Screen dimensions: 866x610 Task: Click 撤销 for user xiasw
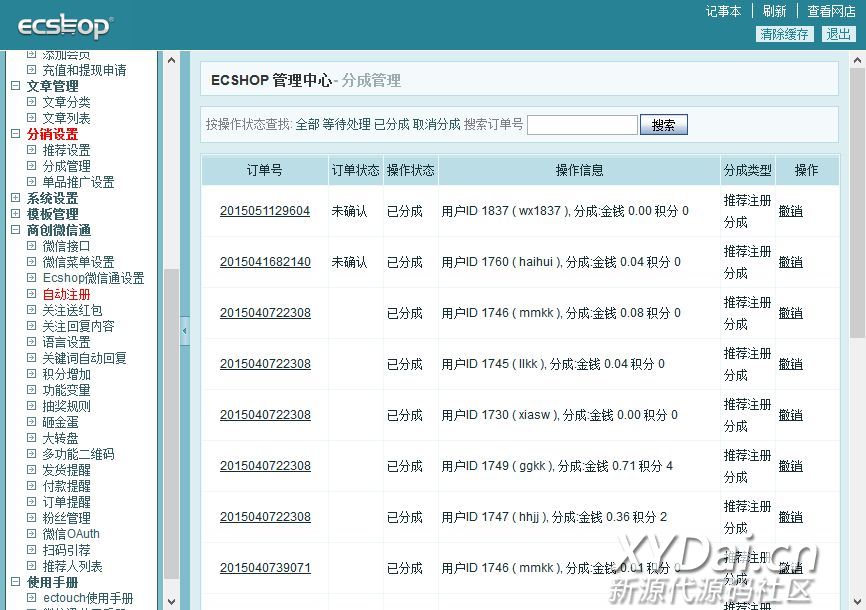[790, 415]
